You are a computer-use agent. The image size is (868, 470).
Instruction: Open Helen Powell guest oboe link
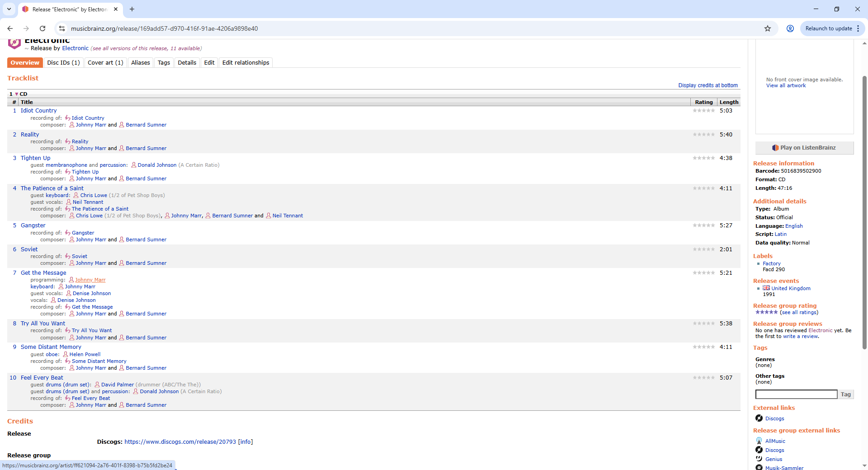[85, 354]
